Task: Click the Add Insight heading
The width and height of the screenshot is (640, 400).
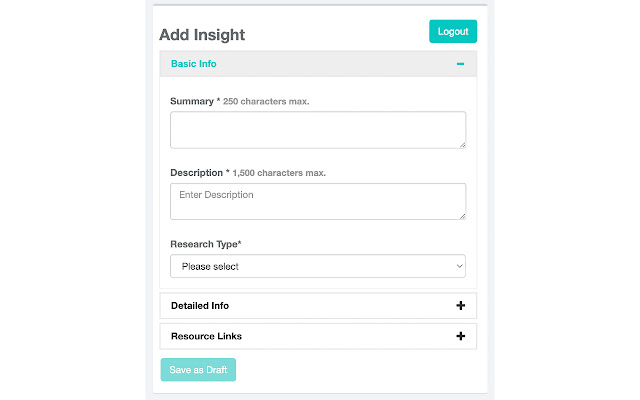Action: pyautogui.click(x=202, y=35)
